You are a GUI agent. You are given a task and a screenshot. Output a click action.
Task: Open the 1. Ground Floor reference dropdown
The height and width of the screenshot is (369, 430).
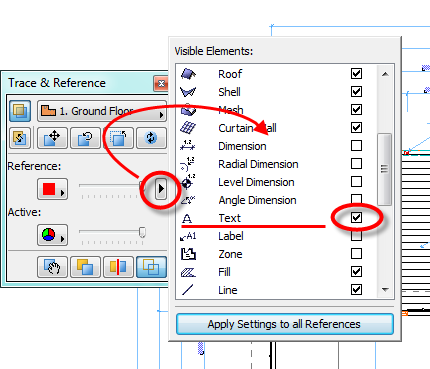[102, 111]
